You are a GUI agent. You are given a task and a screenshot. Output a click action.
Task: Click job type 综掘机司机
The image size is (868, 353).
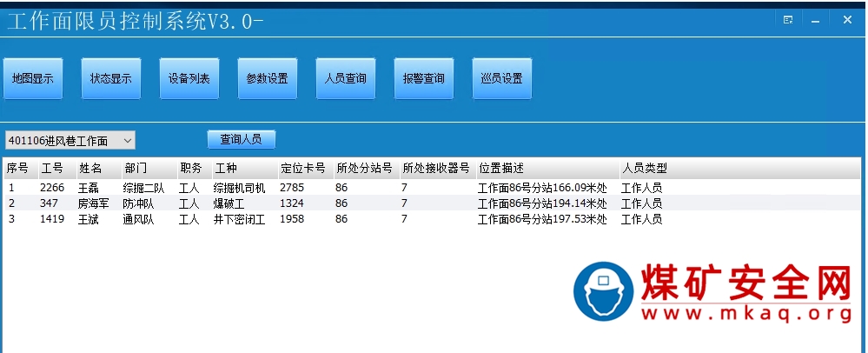[240, 188]
